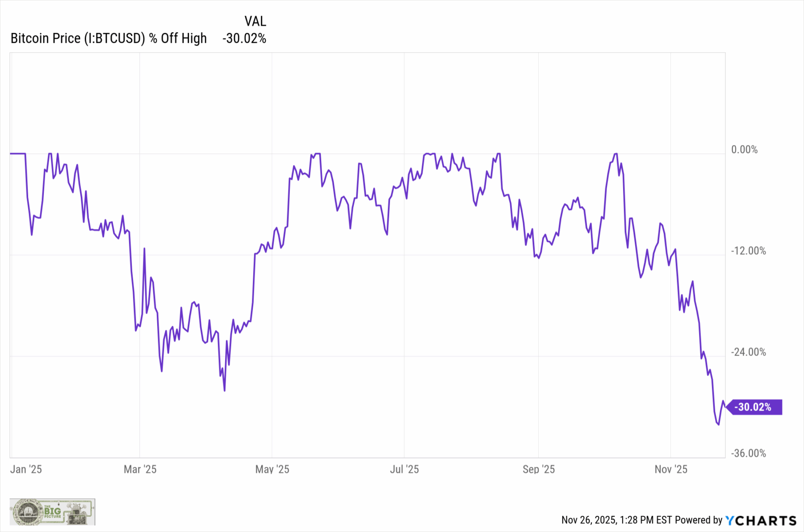Click the -12.00% y-axis label
The width and height of the screenshot is (804, 532).
point(748,251)
